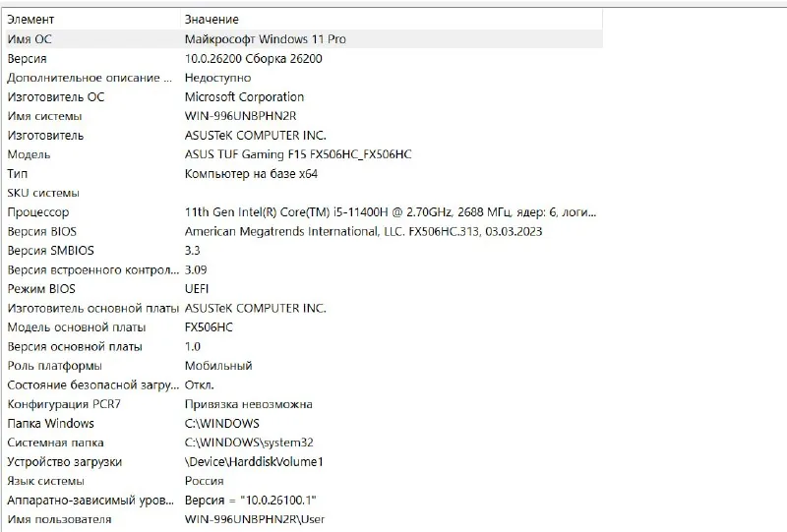The height and width of the screenshot is (532, 787).
Task: Select the Тип row label
Action: tap(17, 174)
